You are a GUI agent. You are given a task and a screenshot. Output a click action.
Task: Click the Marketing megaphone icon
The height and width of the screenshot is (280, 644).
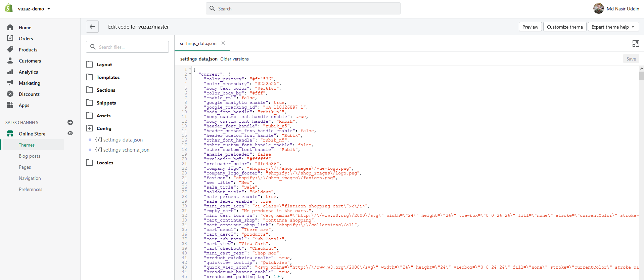pos(10,83)
